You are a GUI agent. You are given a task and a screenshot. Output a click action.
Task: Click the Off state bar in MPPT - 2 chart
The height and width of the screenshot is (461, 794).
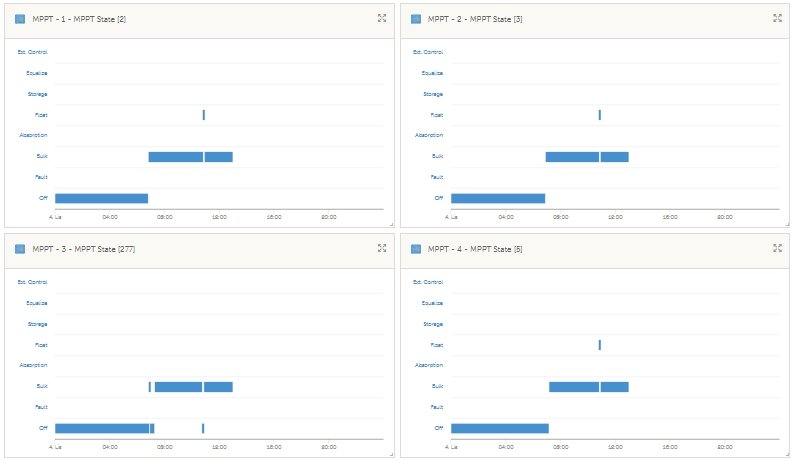click(x=498, y=198)
